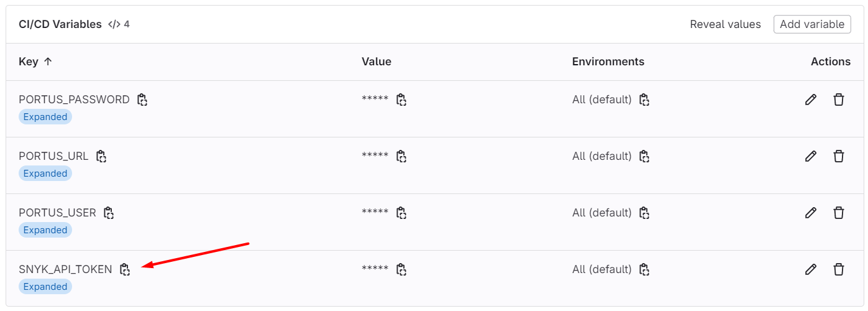
Task: Delete the PORTUS_PASSWORD variable
Action: tap(839, 100)
